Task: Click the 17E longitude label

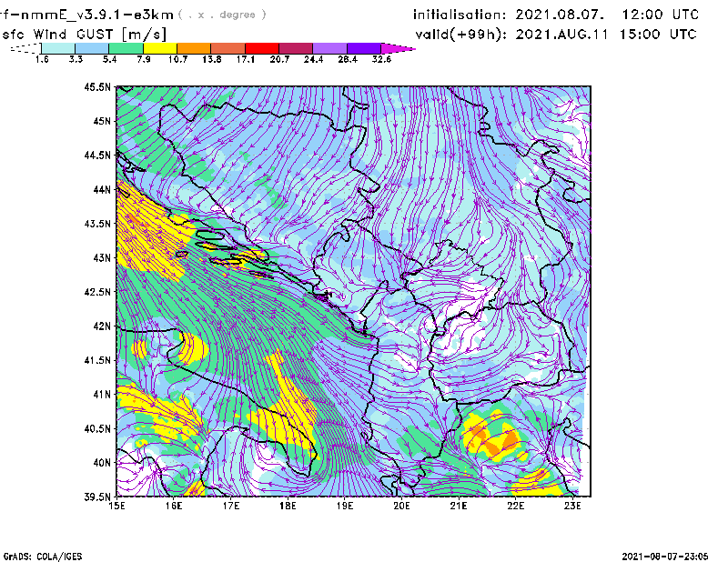Action: [231, 506]
